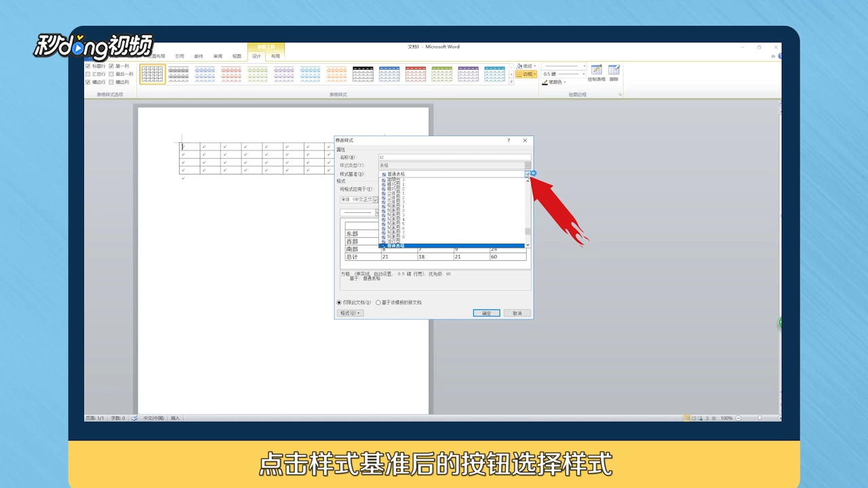Apply the red header table style thumbnail
This screenshot has height=488, width=868.
click(416, 74)
